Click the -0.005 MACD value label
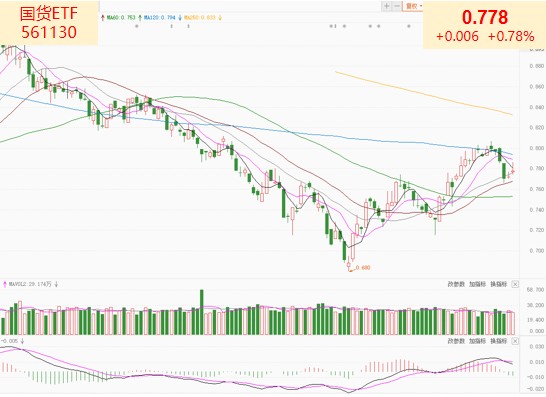 9,341
